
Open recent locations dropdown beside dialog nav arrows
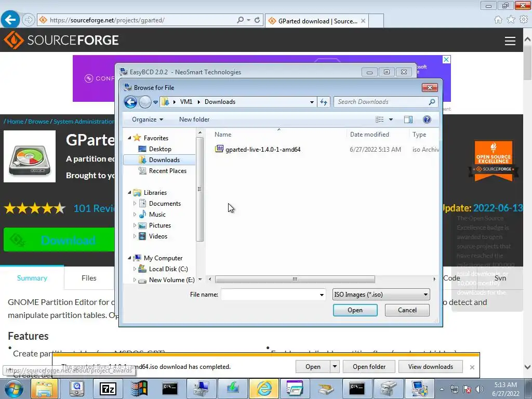(155, 102)
